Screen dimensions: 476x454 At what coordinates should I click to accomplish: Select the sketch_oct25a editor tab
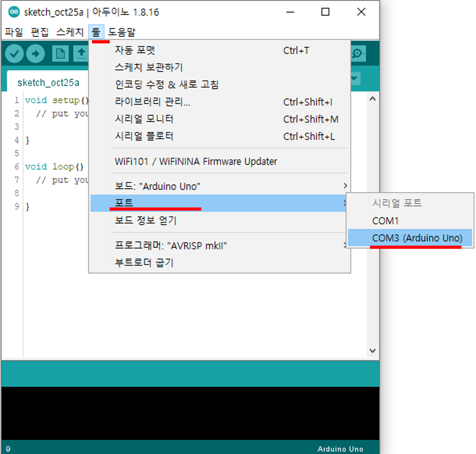tap(48, 83)
